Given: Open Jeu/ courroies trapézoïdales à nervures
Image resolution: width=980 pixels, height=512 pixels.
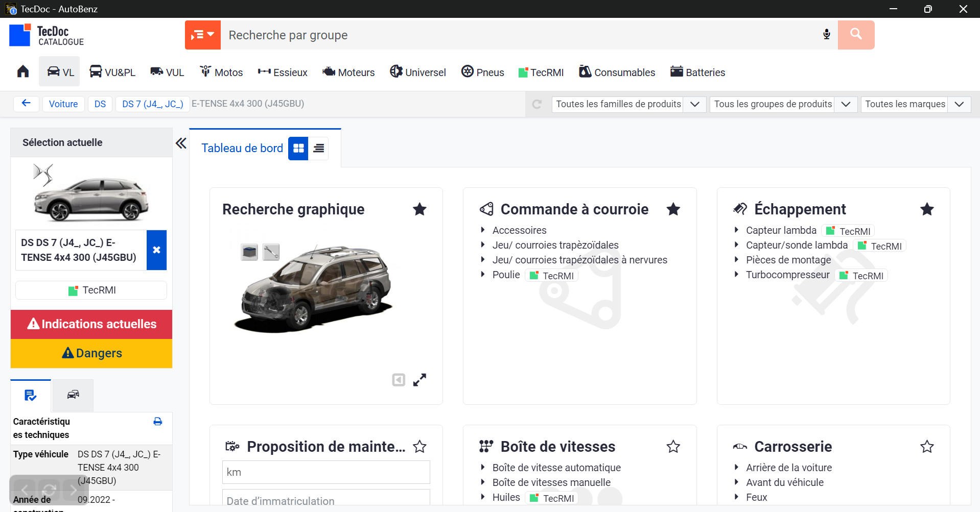Looking at the screenshot, I should click(580, 260).
